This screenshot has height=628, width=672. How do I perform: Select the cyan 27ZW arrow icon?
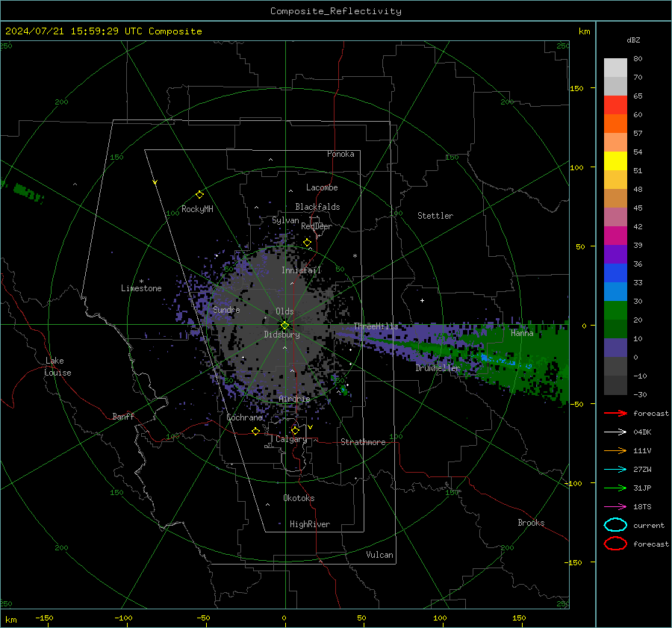click(x=615, y=470)
